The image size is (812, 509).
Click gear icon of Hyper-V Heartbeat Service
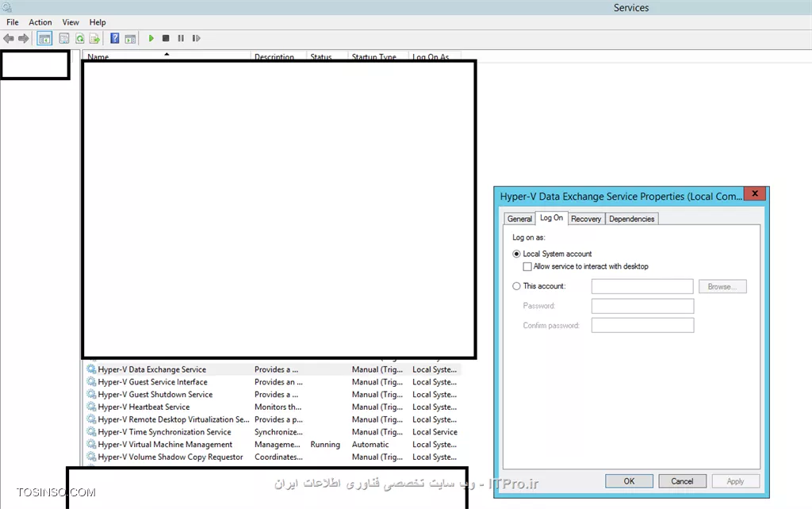coord(92,407)
